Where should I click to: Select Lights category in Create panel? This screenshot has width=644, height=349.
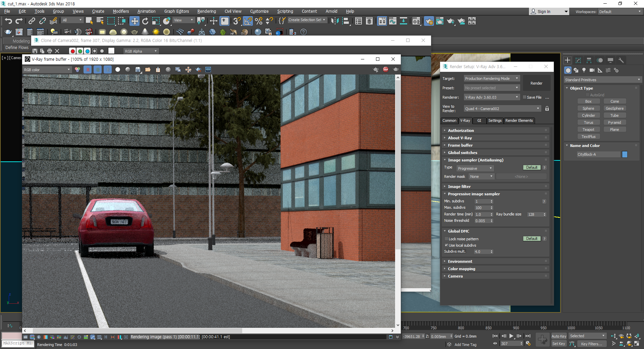coord(584,70)
